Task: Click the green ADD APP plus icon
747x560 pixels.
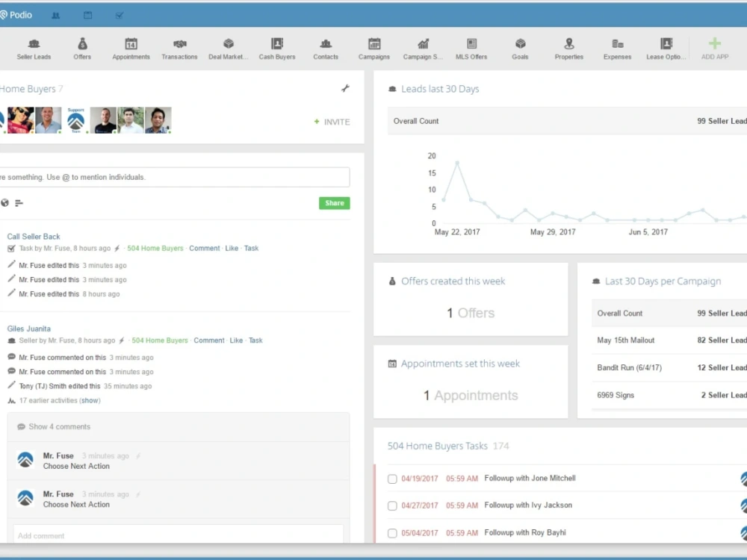Action: (x=715, y=44)
